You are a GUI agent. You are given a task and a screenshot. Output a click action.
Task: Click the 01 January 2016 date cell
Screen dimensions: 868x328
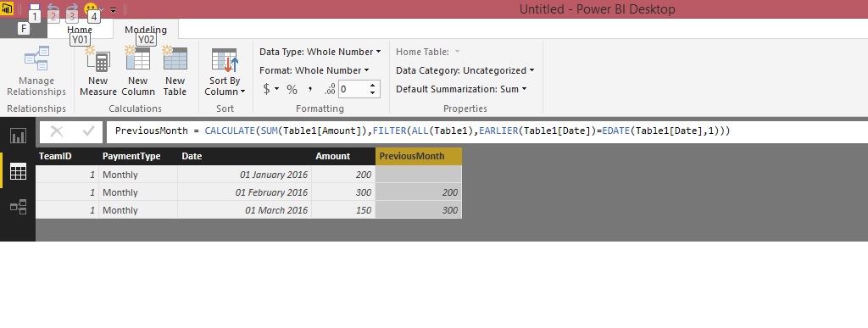point(244,175)
